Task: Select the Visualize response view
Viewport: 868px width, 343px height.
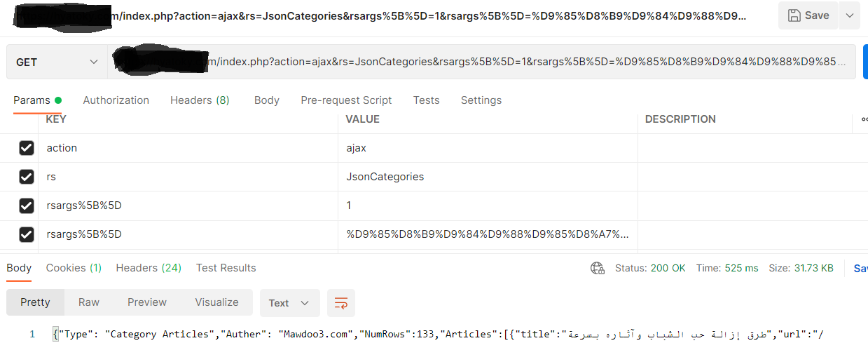Action: pos(217,302)
